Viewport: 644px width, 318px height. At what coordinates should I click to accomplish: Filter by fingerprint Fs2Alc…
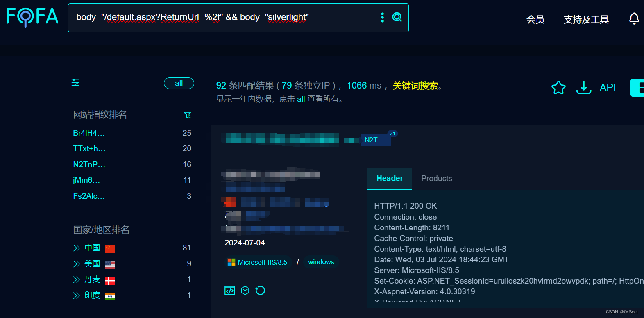click(89, 196)
